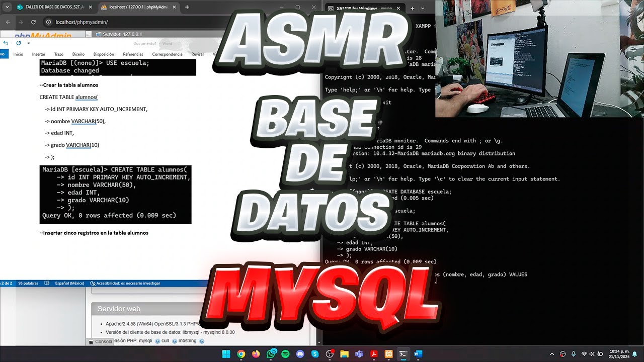Open Word's Disposición ribbon tab
The image size is (644, 362).
(x=104, y=54)
